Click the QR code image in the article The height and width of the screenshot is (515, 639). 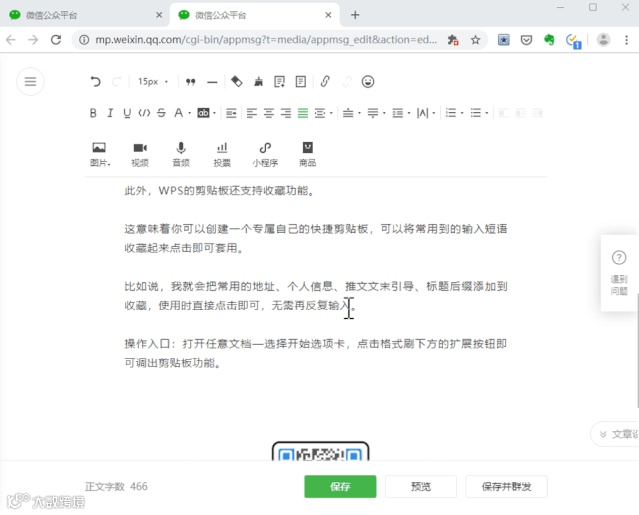(320, 451)
